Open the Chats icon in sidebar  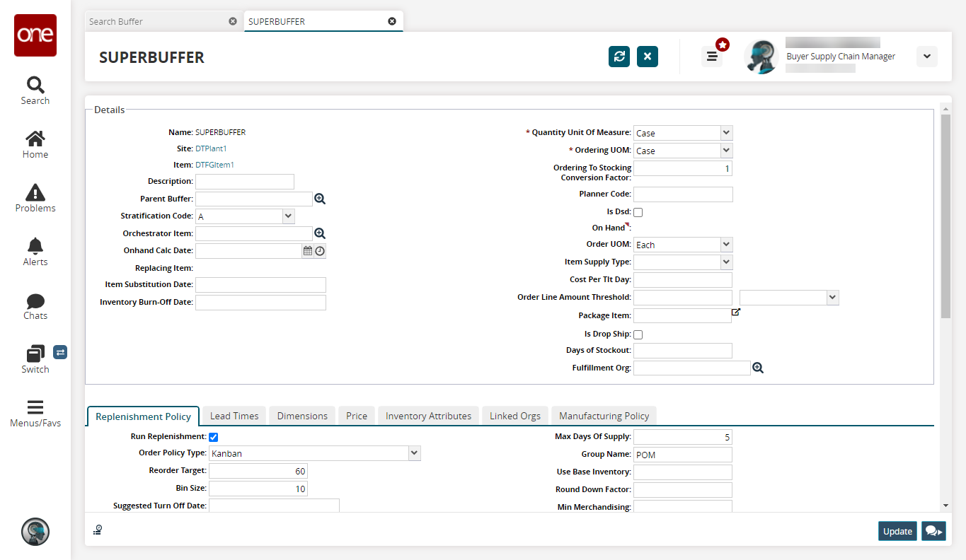35,301
